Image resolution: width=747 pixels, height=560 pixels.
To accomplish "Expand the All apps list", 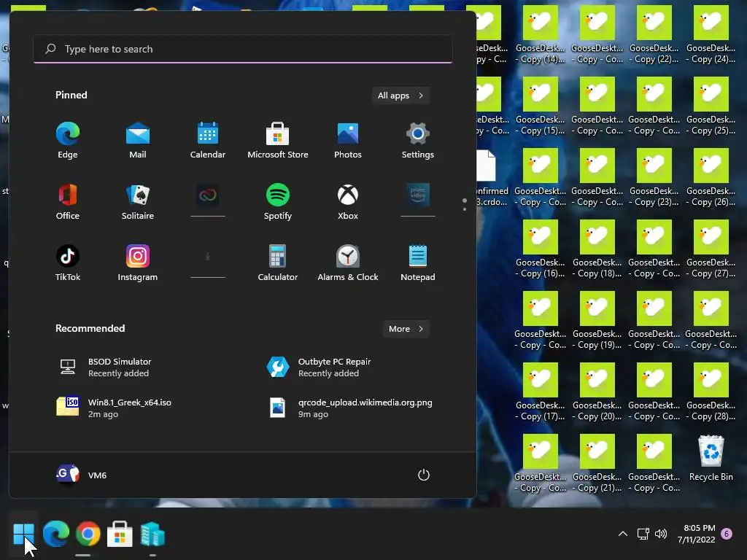I will [x=400, y=96].
